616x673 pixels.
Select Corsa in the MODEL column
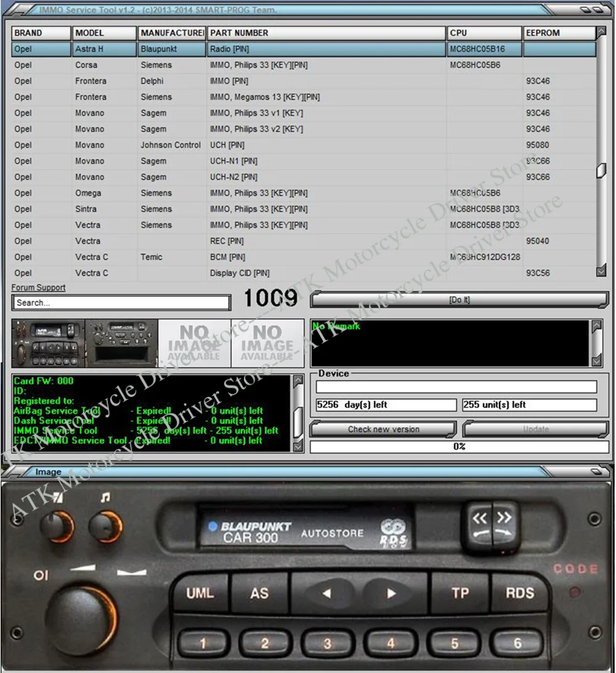tap(86, 65)
